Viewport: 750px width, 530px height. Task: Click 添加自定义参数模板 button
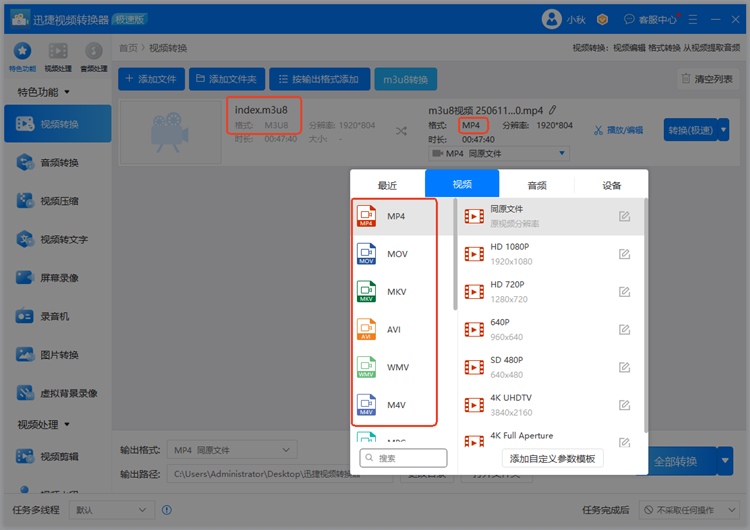pos(552,458)
